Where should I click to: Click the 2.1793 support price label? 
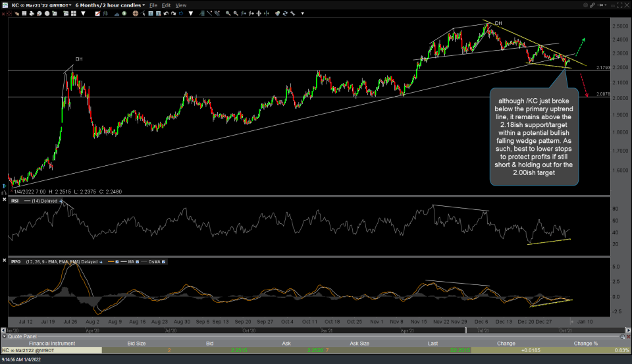[602, 68]
